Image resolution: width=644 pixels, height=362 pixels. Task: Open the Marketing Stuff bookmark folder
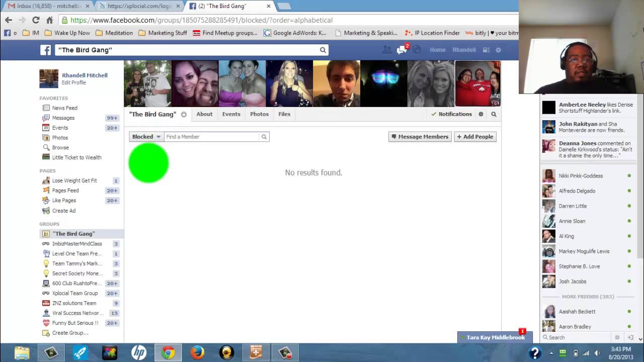pyautogui.click(x=163, y=33)
